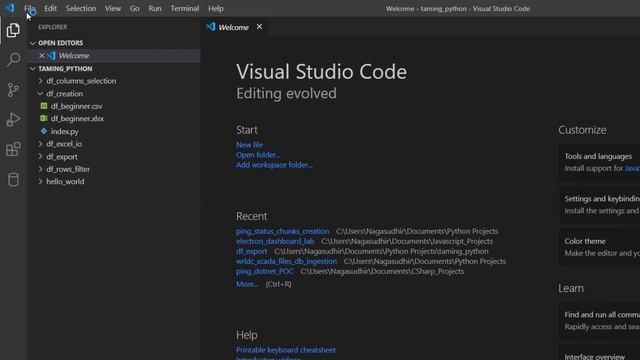The image size is (640, 360).
Task: Open the Selection menu
Action: click(81, 8)
